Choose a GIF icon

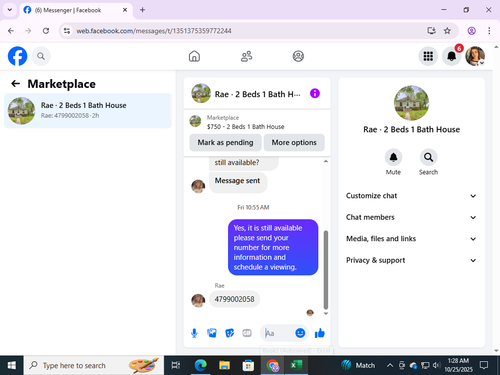(x=247, y=333)
